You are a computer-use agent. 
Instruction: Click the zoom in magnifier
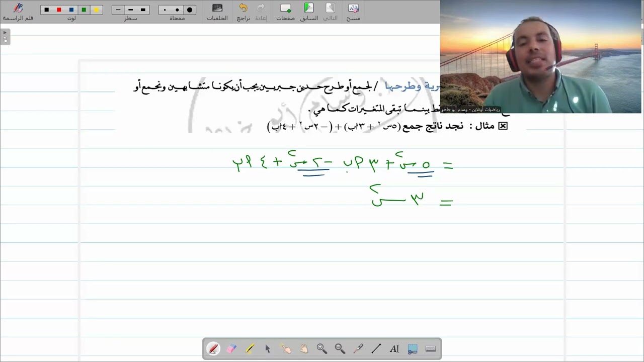(x=322, y=348)
